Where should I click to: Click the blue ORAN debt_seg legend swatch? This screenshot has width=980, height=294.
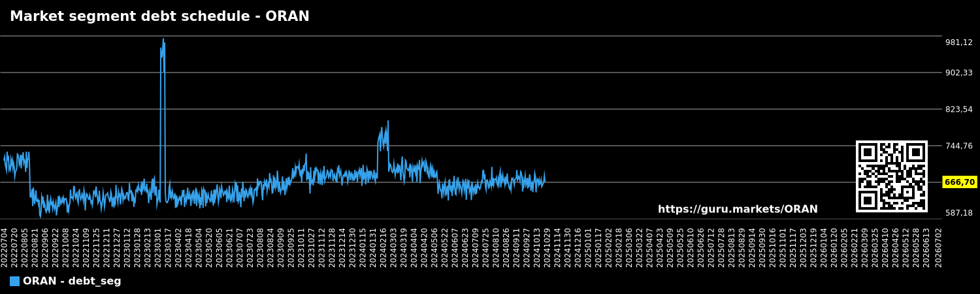coord(14,282)
